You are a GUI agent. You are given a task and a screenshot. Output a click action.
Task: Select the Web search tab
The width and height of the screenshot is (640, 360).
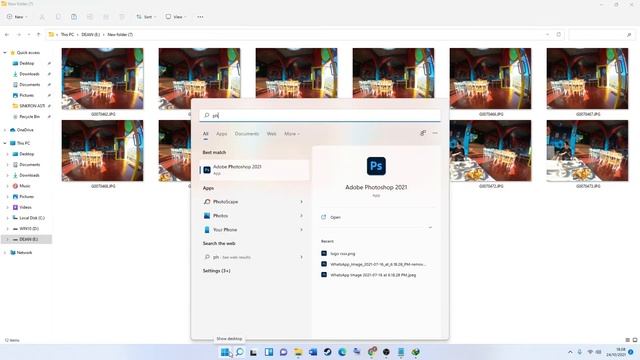click(x=271, y=134)
